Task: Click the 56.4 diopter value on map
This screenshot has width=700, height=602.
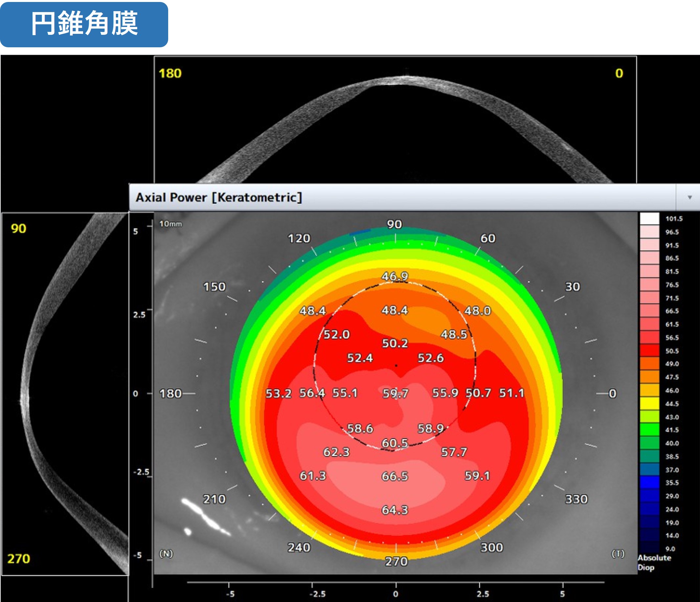Action: 312,393
